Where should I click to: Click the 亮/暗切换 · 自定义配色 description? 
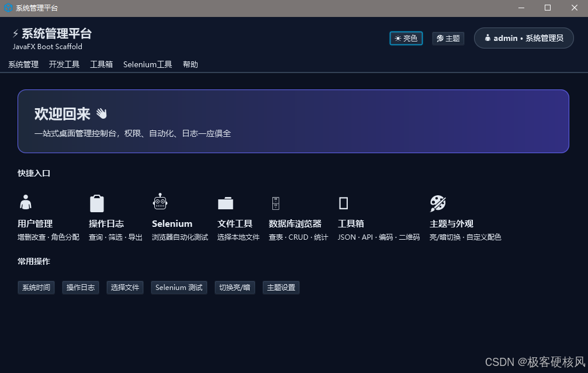click(465, 237)
